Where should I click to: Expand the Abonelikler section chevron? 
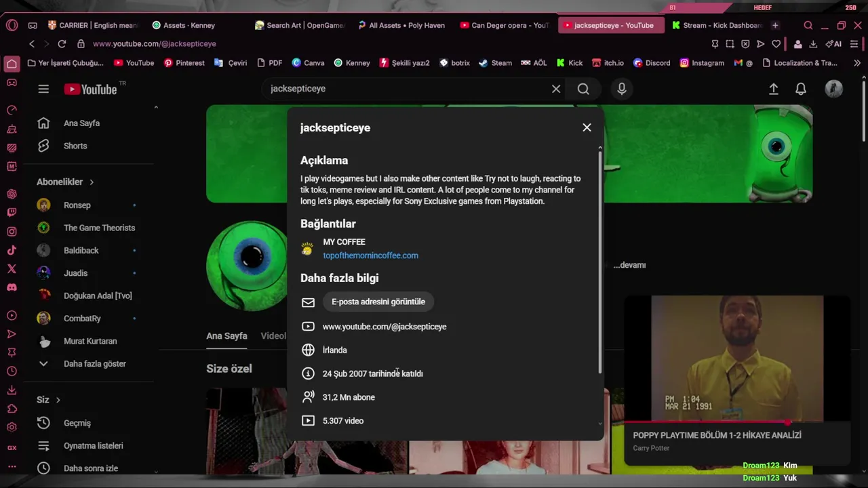tap(92, 182)
